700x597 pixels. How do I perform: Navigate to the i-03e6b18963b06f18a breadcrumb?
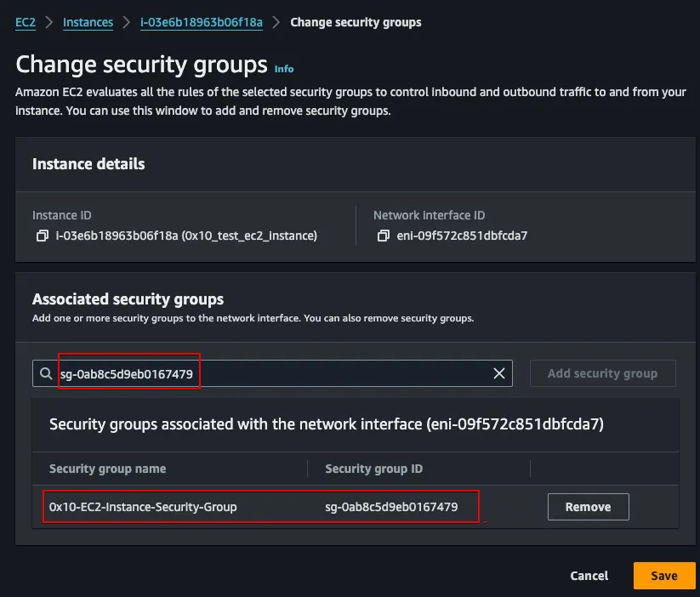pyautogui.click(x=199, y=22)
